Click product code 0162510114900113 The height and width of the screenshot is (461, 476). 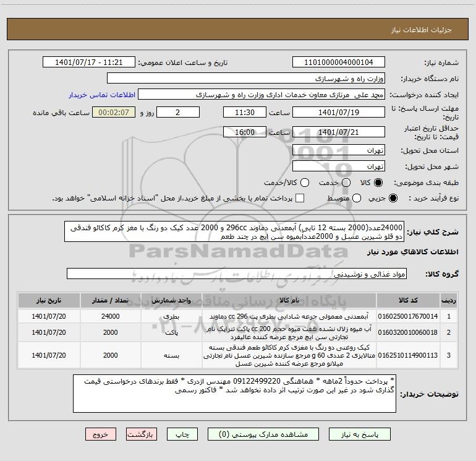pyautogui.click(x=408, y=355)
